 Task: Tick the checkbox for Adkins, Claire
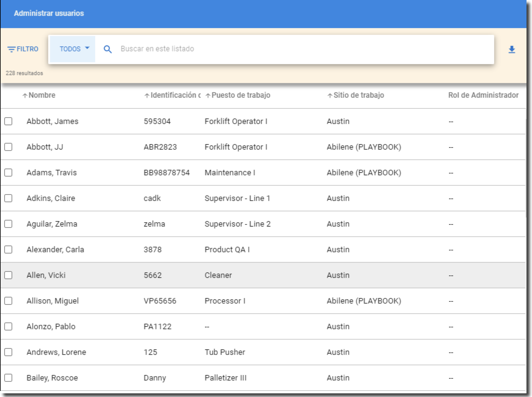tap(8, 198)
